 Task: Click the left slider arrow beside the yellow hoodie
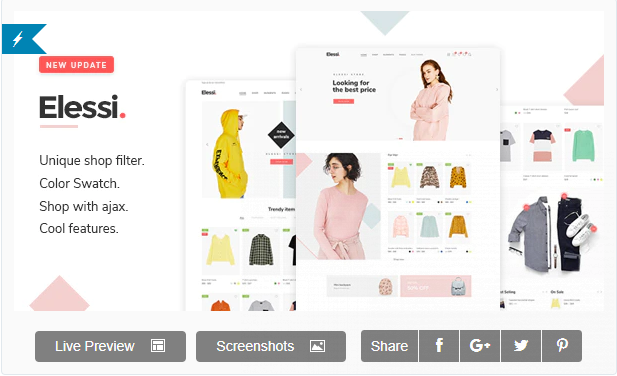207,145
